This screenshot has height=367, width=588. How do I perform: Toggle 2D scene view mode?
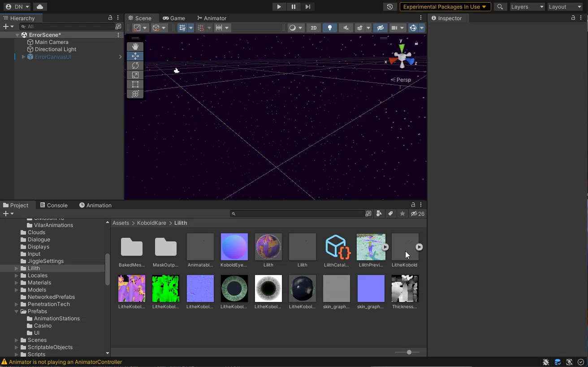[314, 28]
